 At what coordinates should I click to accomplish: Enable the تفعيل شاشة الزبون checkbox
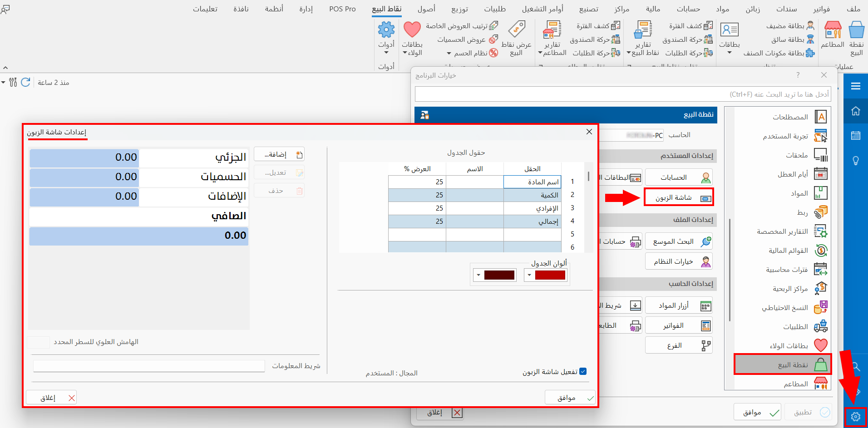583,371
